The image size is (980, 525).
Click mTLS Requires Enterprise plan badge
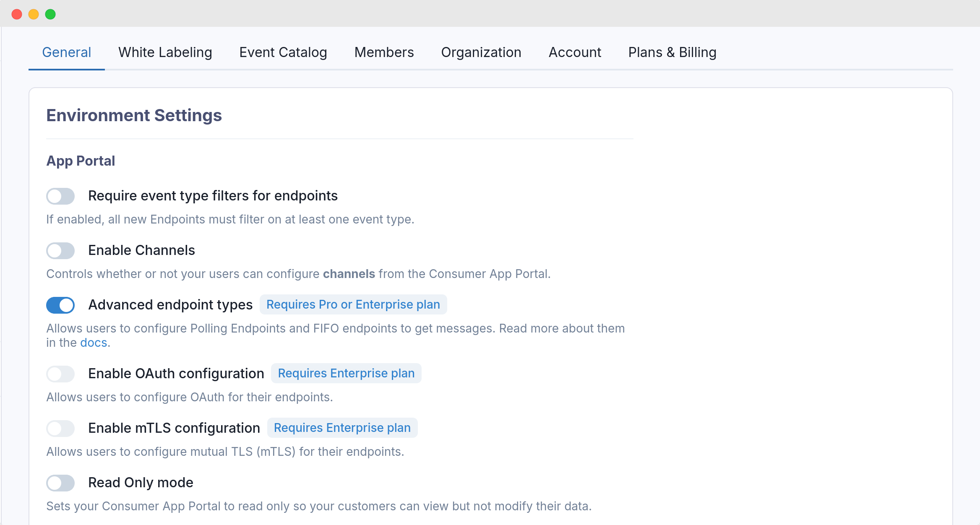click(x=342, y=428)
